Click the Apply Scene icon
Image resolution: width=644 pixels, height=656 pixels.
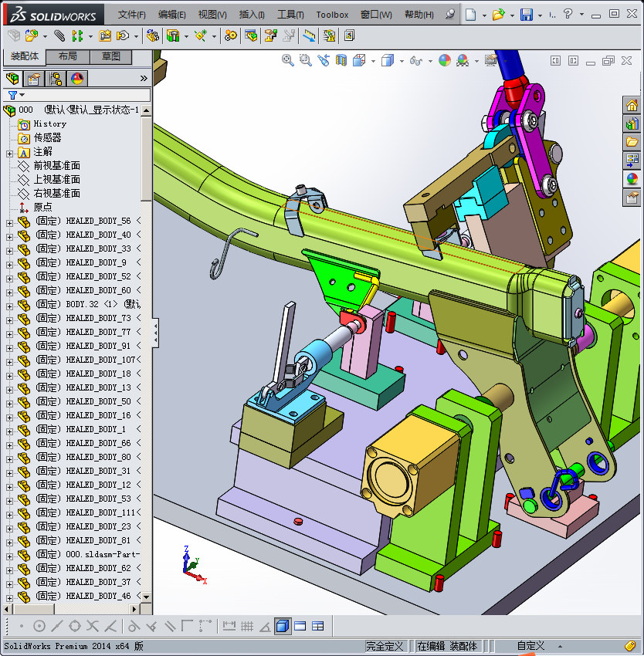tap(463, 61)
